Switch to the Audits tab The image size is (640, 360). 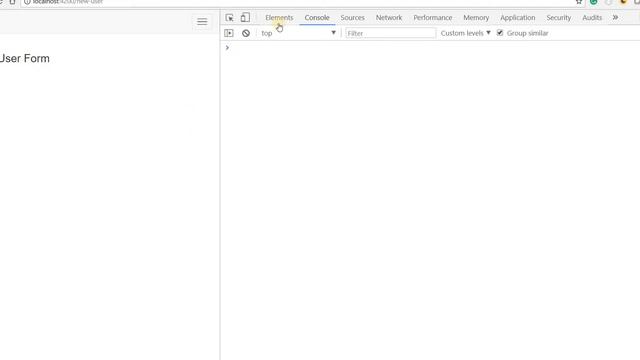coord(592,18)
